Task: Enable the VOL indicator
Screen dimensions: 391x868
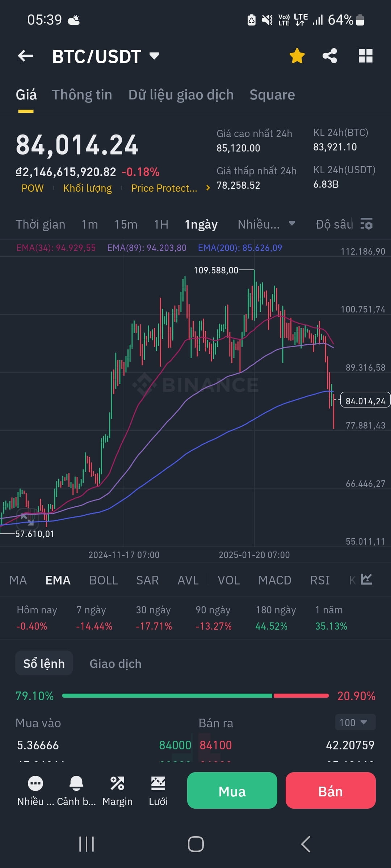Action: pos(228,580)
